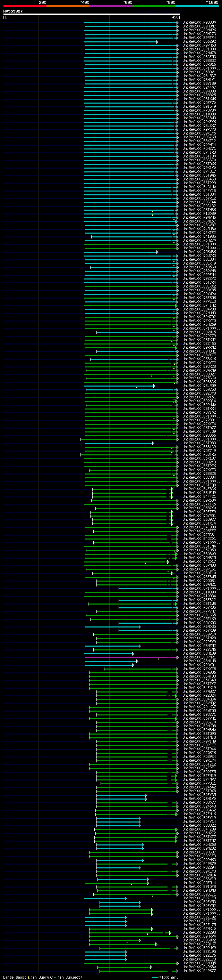Click the red ~20% identity legend segment

click(x=25, y=6)
